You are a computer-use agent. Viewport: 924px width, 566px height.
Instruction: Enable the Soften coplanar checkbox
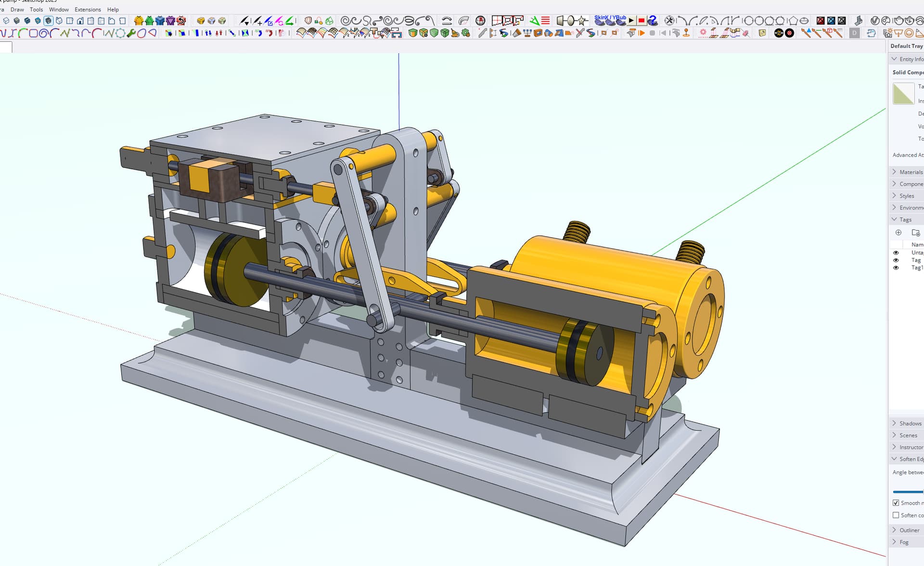coord(896,515)
